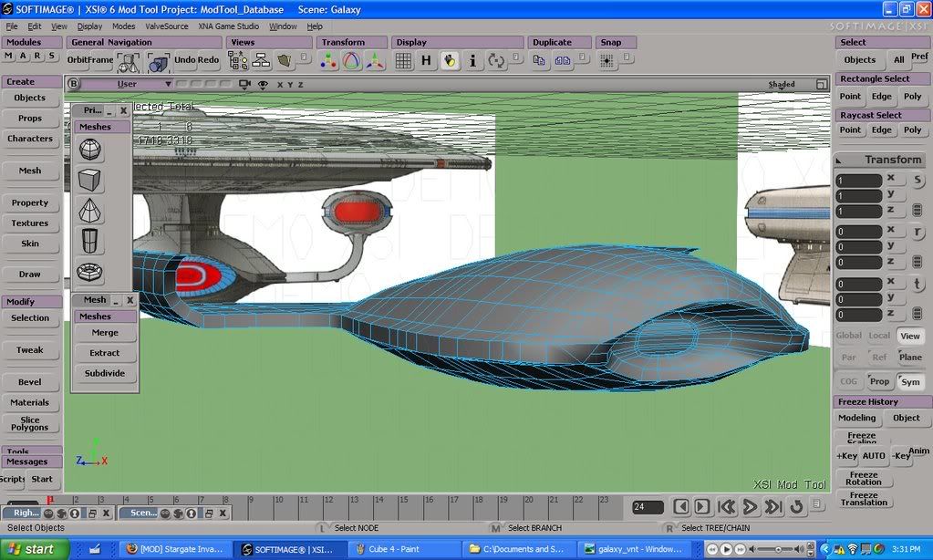Create a cone mesh primitive
This screenshot has height=560, width=933.
(x=90, y=211)
